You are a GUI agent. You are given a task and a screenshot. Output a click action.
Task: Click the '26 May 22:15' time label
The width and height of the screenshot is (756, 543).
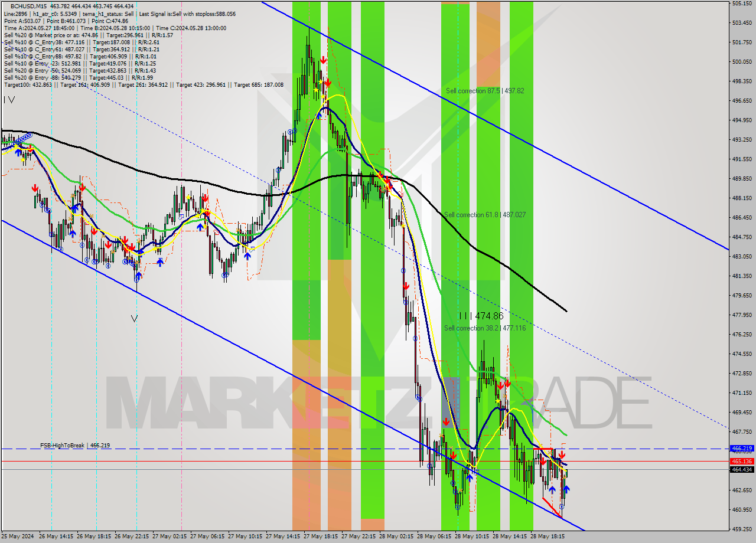131,537
